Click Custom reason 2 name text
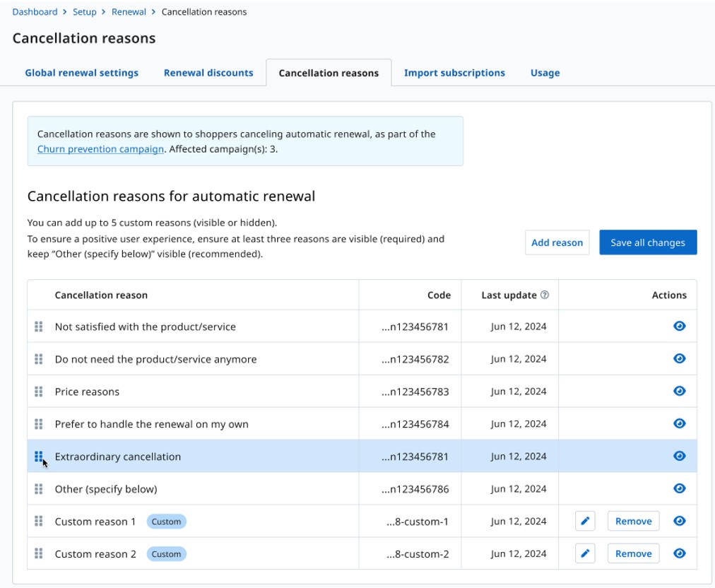Screen dimensions: 715x588 [x=95, y=554]
